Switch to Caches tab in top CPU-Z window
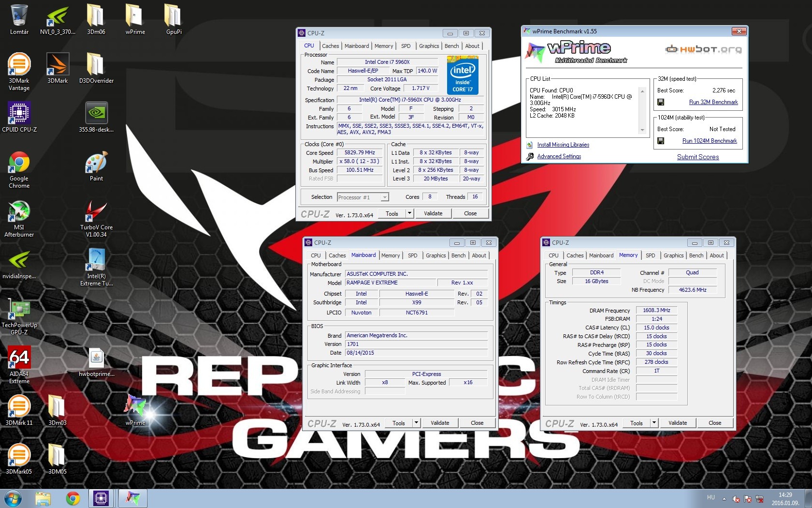Viewport: 812px width, 508px height. click(x=330, y=46)
